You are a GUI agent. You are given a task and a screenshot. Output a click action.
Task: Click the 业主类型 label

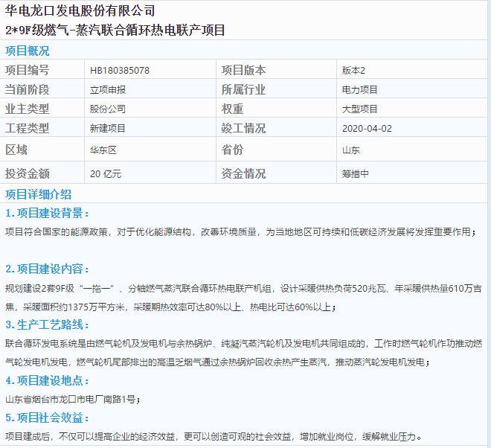click(x=28, y=109)
